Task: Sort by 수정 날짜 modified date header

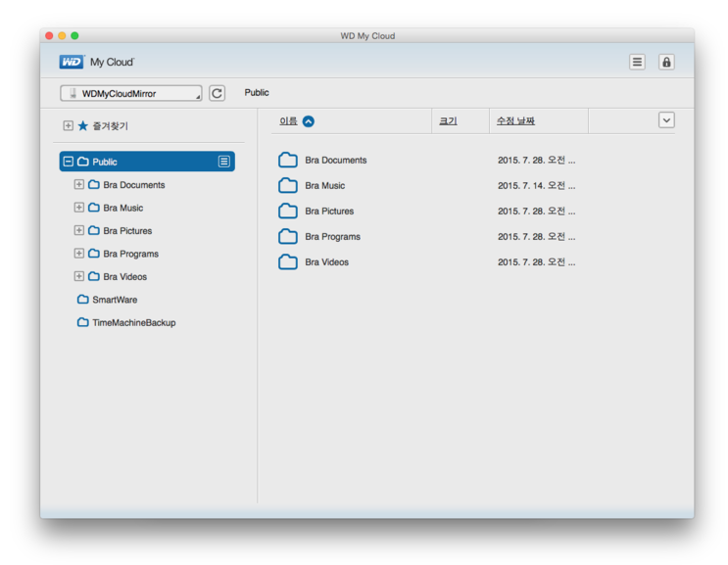Action: click(515, 121)
